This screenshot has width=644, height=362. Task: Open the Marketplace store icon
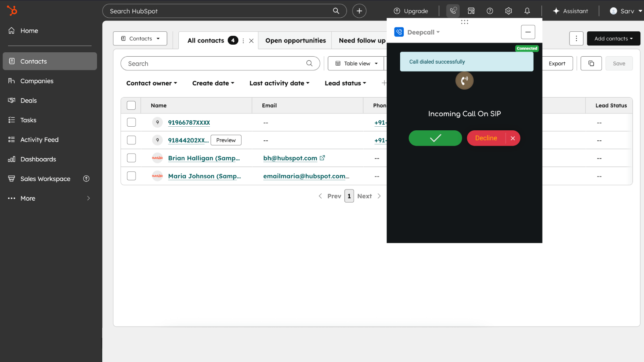tap(471, 11)
